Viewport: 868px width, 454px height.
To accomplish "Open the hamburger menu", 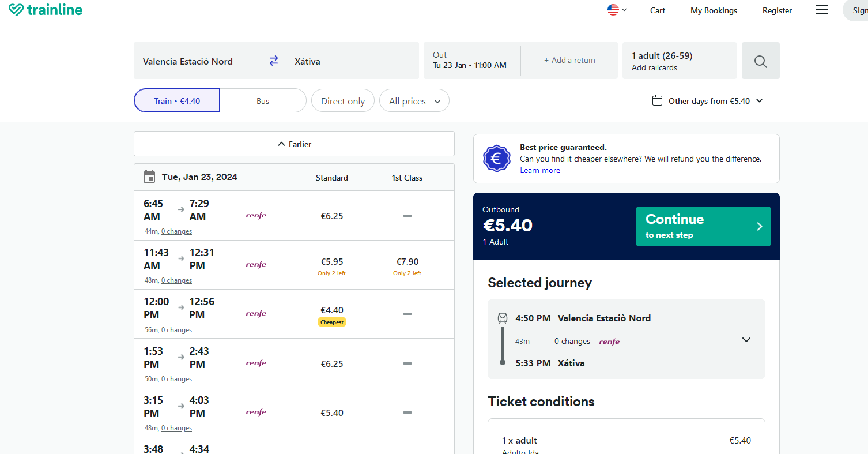I will [821, 10].
